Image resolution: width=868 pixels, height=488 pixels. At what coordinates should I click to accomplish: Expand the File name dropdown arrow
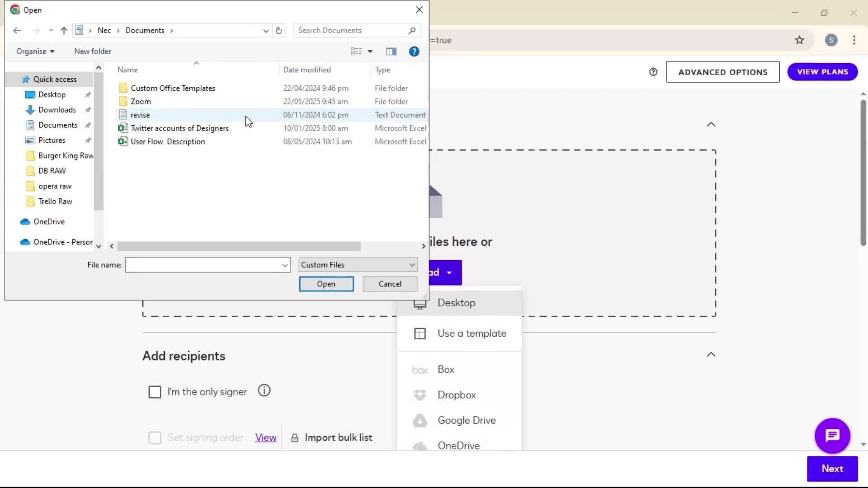tap(285, 265)
